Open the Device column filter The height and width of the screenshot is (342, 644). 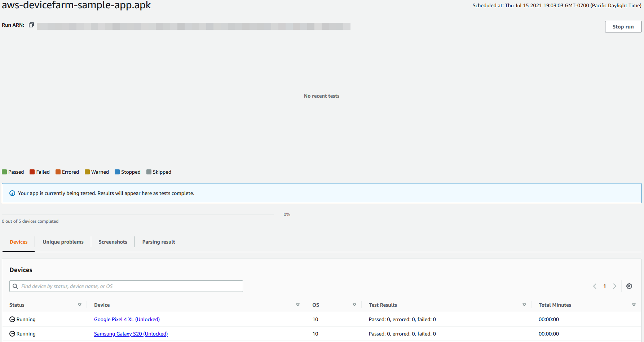298,305
